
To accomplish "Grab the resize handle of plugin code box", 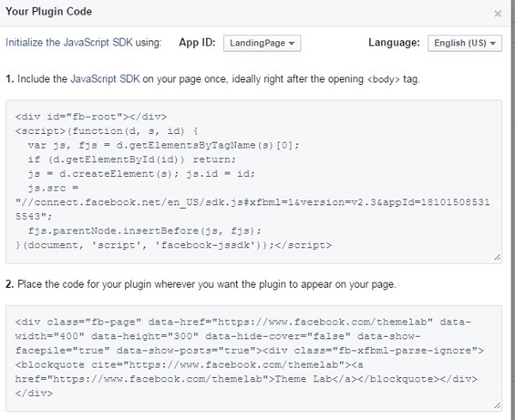I will pos(497,406).
